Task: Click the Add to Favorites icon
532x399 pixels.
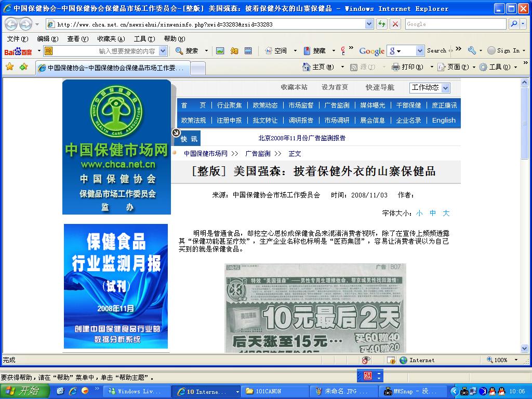Action: 23,67
